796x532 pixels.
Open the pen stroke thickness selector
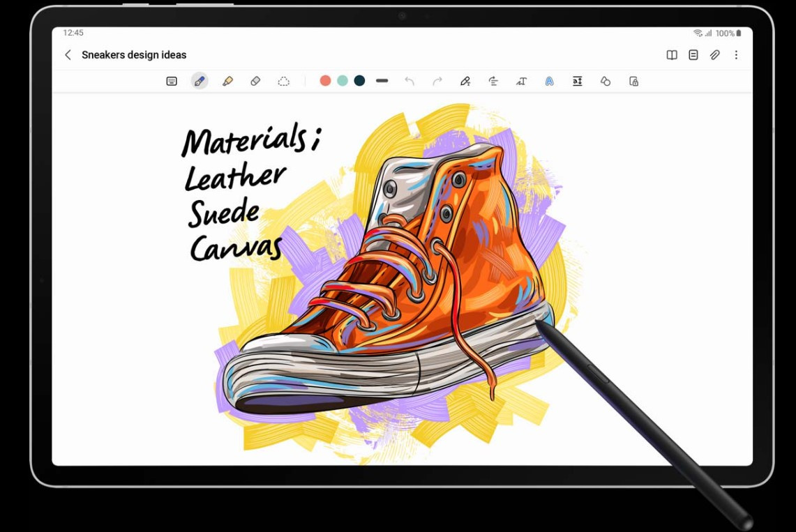(382, 81)
